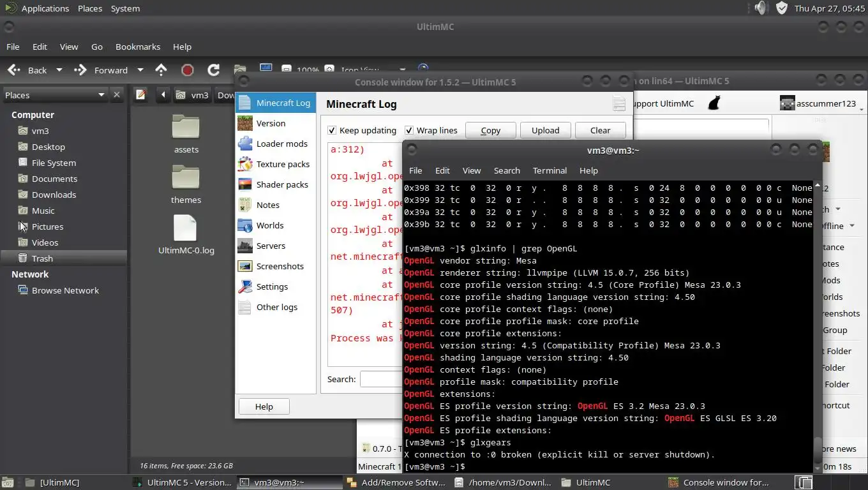Open the assets folder

[x=186, y=135]
